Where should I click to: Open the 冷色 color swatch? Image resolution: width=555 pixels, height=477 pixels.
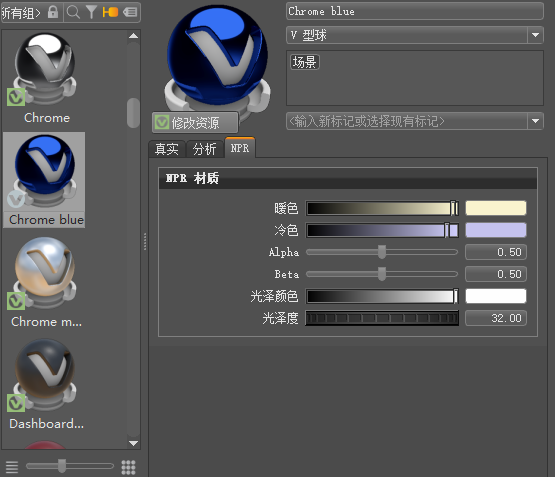[x=496, y=230]
